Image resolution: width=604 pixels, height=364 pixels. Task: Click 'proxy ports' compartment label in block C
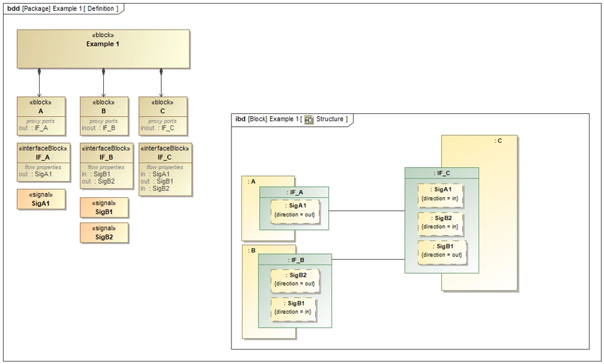point(162,121)
